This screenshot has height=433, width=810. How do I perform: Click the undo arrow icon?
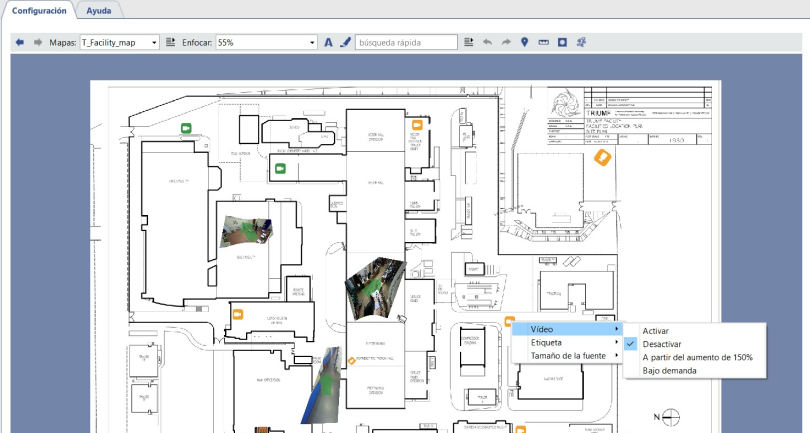tap(488, 43)
